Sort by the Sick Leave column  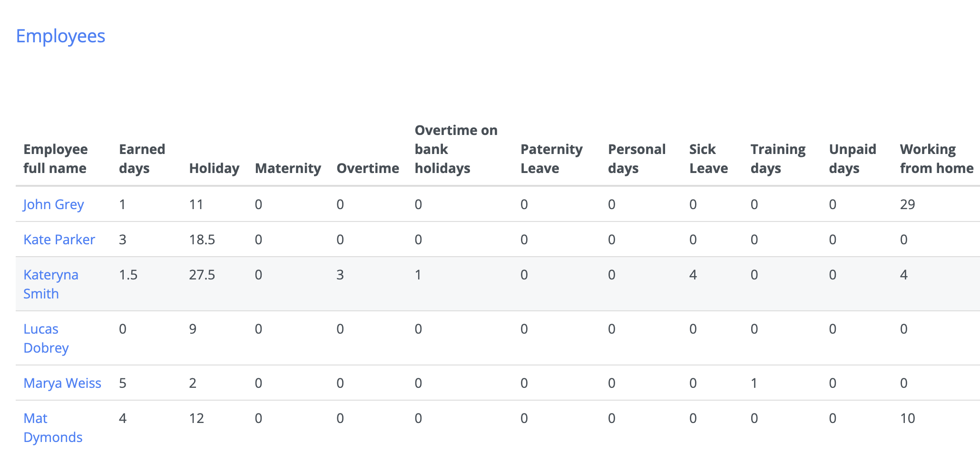click(x=708, y=158)
